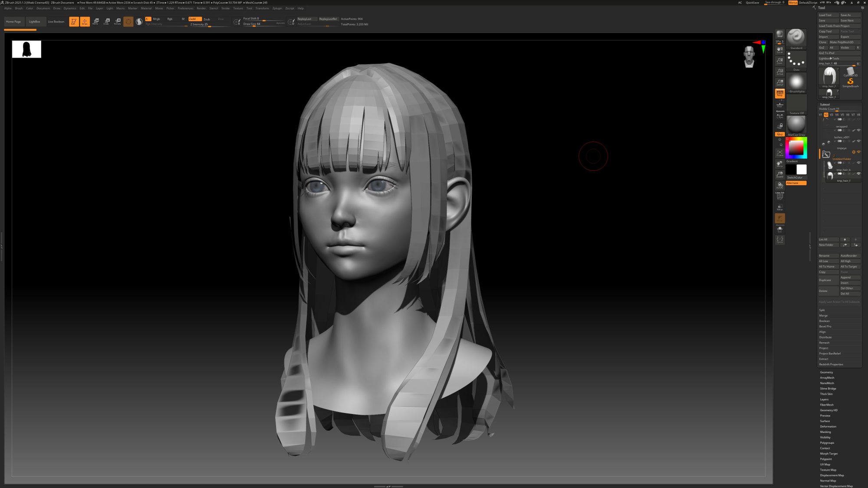Image resolution: width=868 pixels, height=488 pixels.
Task: Click the LightBox button
Action: pyautogui.click(x=34, y=21)
